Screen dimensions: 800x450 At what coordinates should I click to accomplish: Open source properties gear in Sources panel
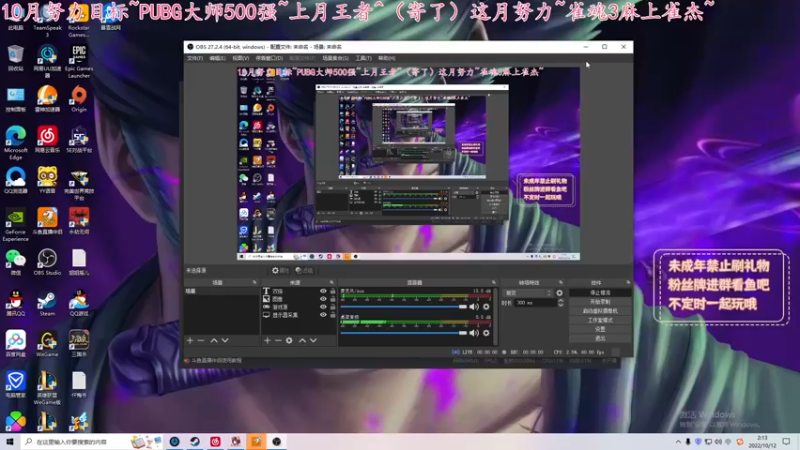(x=289, y=340)
